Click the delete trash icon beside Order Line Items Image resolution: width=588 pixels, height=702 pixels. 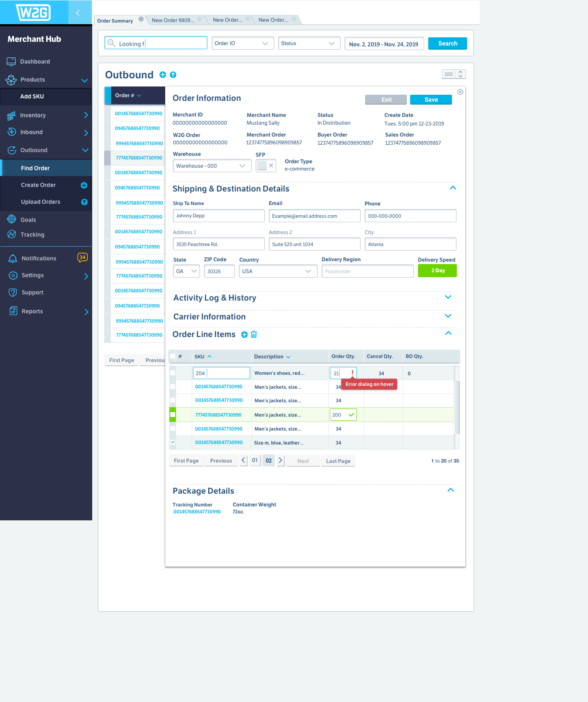coord(254,335)
